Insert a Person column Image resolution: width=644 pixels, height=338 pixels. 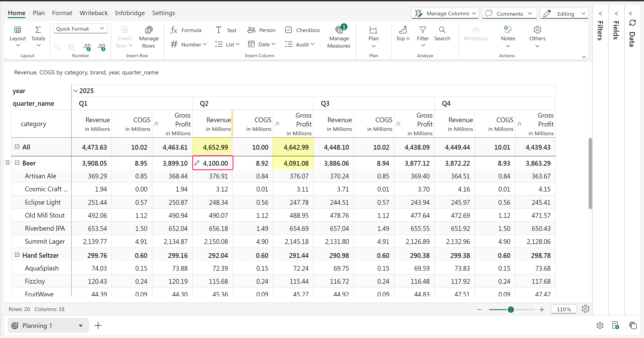[261, 30]
